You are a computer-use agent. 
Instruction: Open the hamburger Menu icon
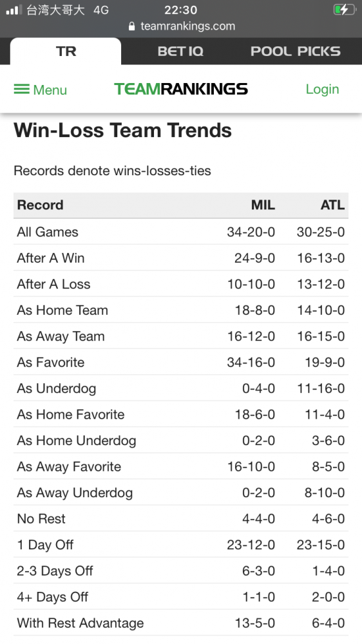click(x=21, y=89)
